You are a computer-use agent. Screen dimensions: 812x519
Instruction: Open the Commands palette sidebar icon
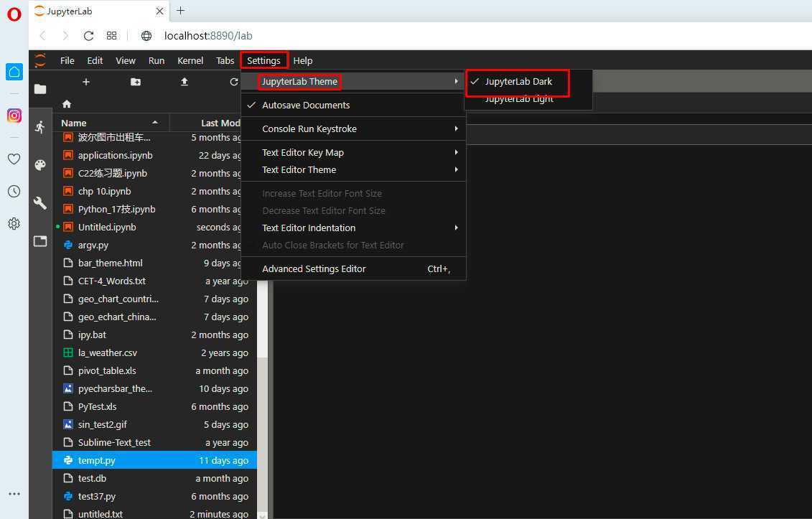pos(40,165)
